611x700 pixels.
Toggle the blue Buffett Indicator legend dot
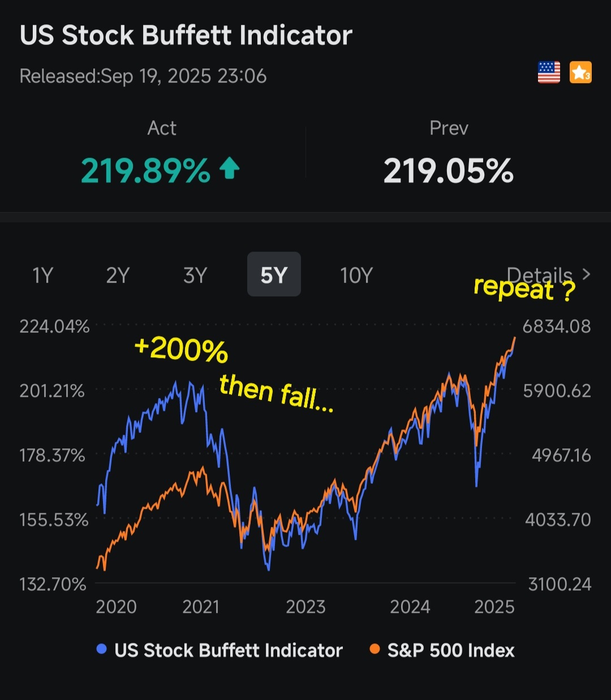tap(102, 649)
